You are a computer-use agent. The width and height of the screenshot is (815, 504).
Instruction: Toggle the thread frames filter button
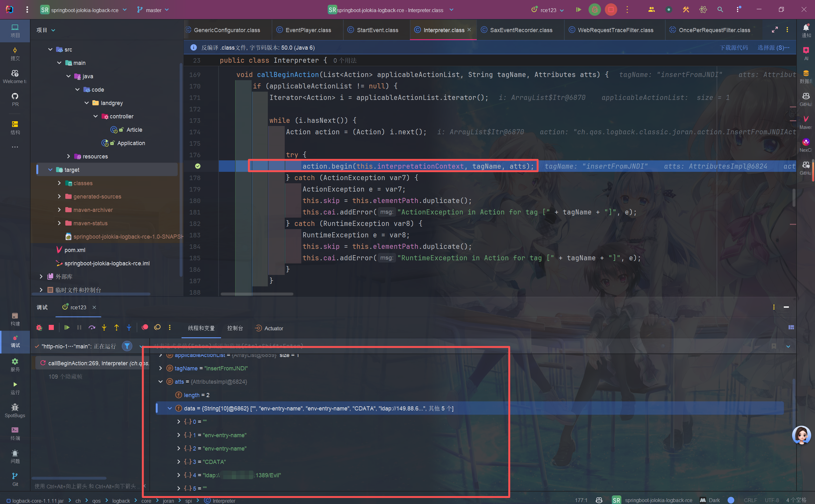(127, 346)
